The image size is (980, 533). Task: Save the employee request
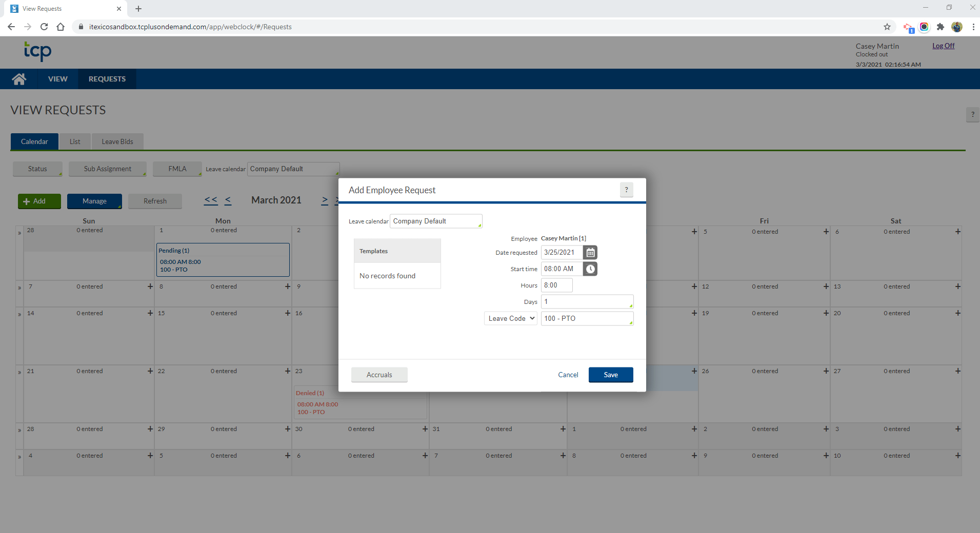coord(610,375)
